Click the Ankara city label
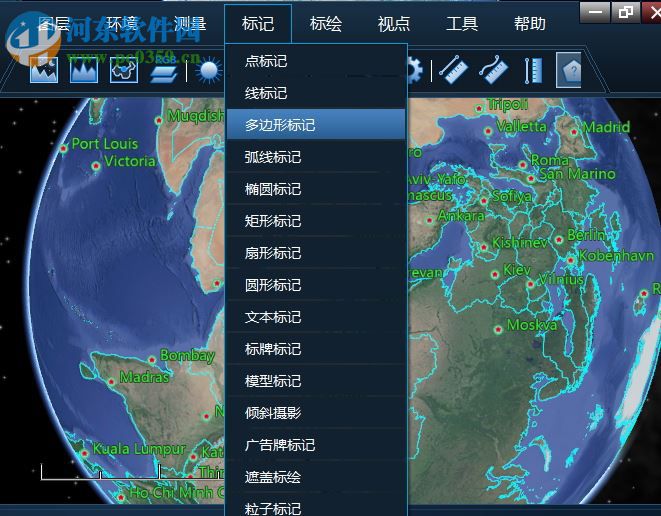 [x=461, y=216]
